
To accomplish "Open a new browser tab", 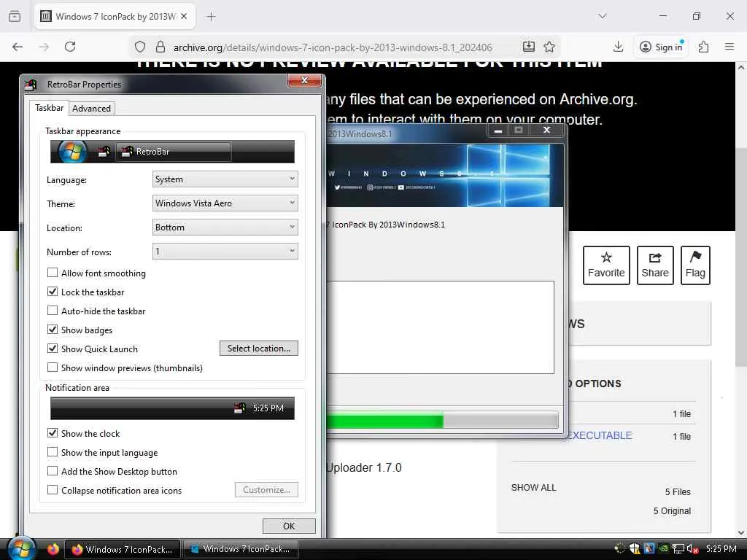I will pos(212,17).
